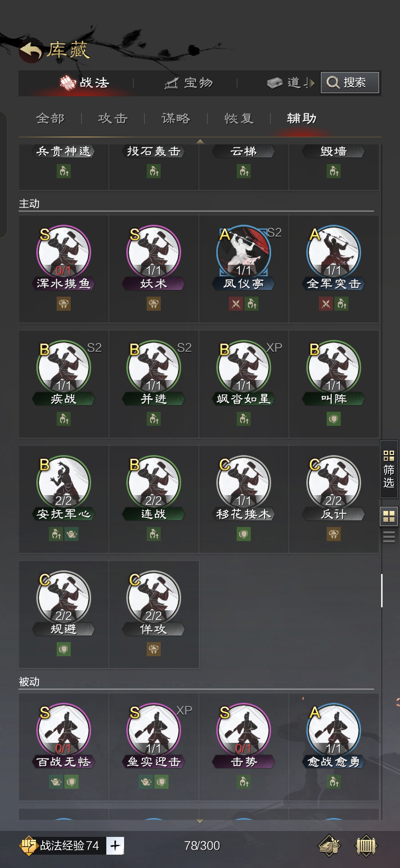This screenshot has height=868, width=400.
Task: Open the 百战无怯 passive tactic icon
Action: [x=63, y=730]
